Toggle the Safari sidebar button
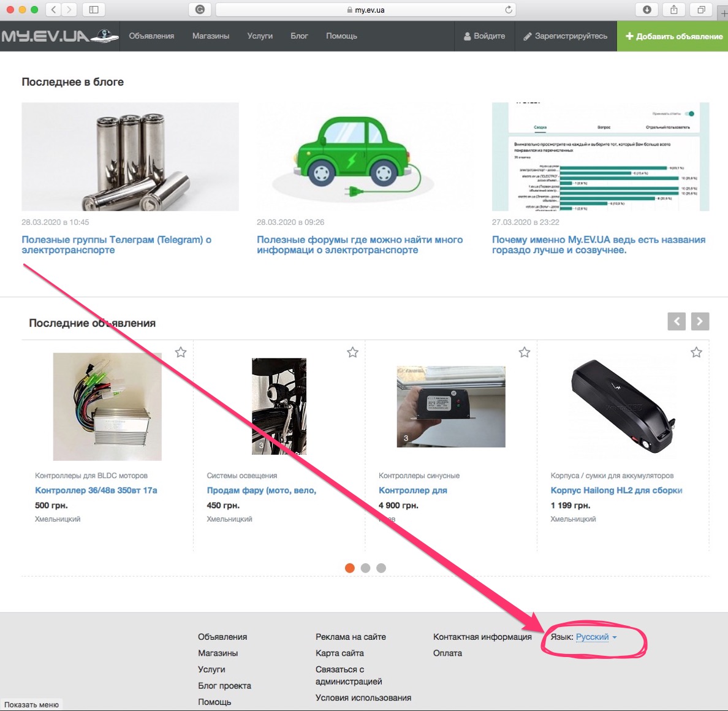This screenshot has height=711, width=728. coord(94,10)
